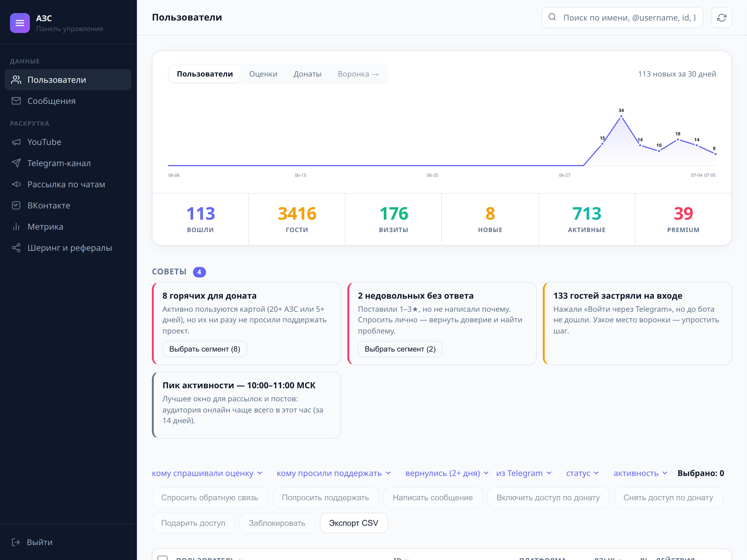
Task: Click the speaker icon beside Рассылка по чатам
Action: coord(16,184)
